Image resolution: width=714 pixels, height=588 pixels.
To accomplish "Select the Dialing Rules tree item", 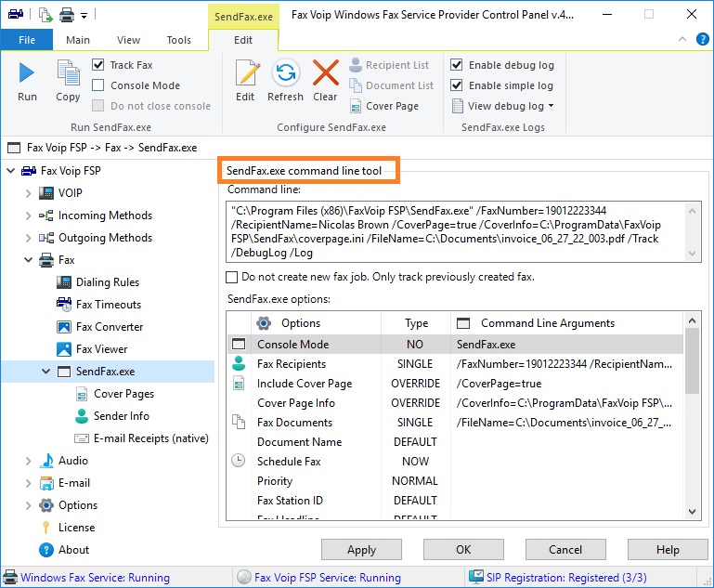I will pos(108,282).
